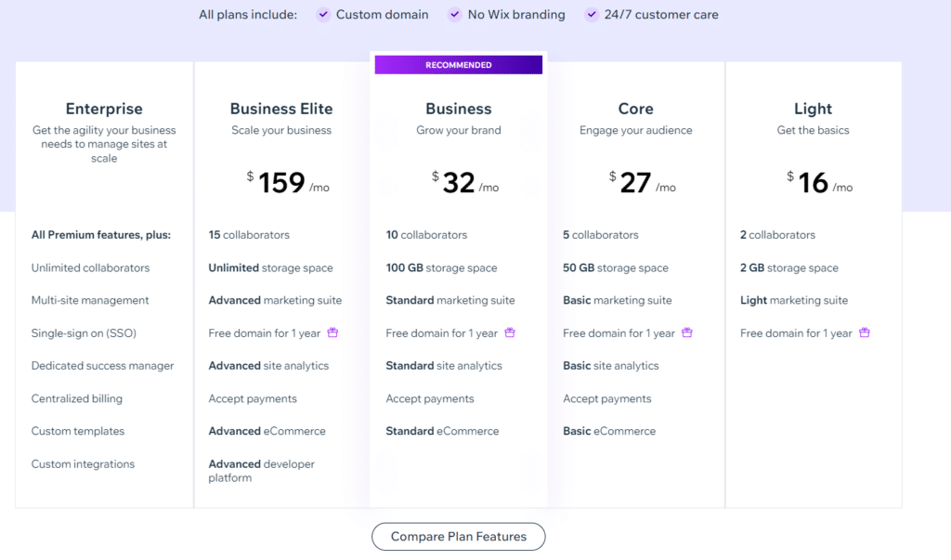
Task: Click Advanced developer platform feature text
Action: tap(261, 470)
